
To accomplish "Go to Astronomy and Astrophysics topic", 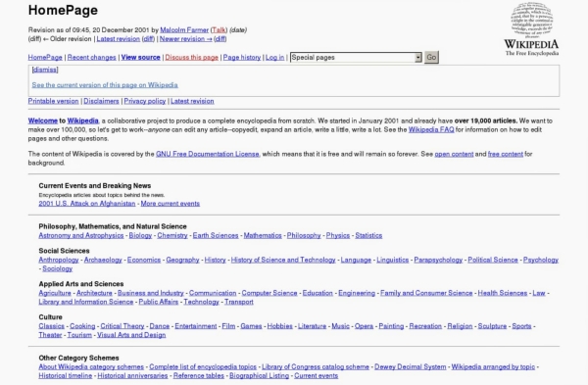I will point(81,235).
